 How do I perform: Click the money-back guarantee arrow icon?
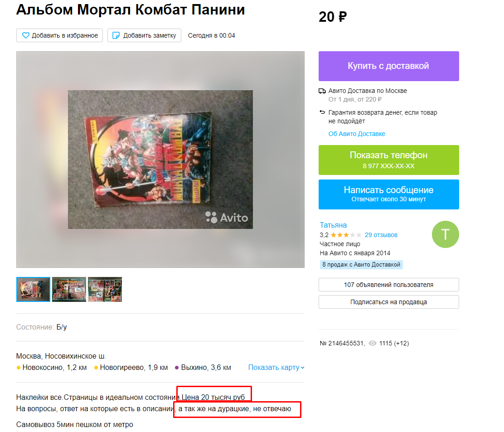(x=322, y=112)
